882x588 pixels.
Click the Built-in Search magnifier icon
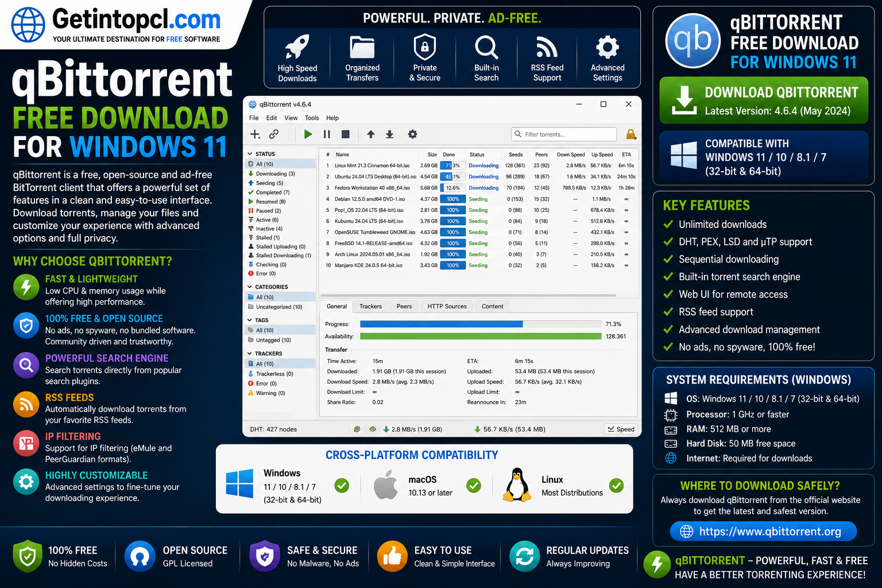coord(486,47)
